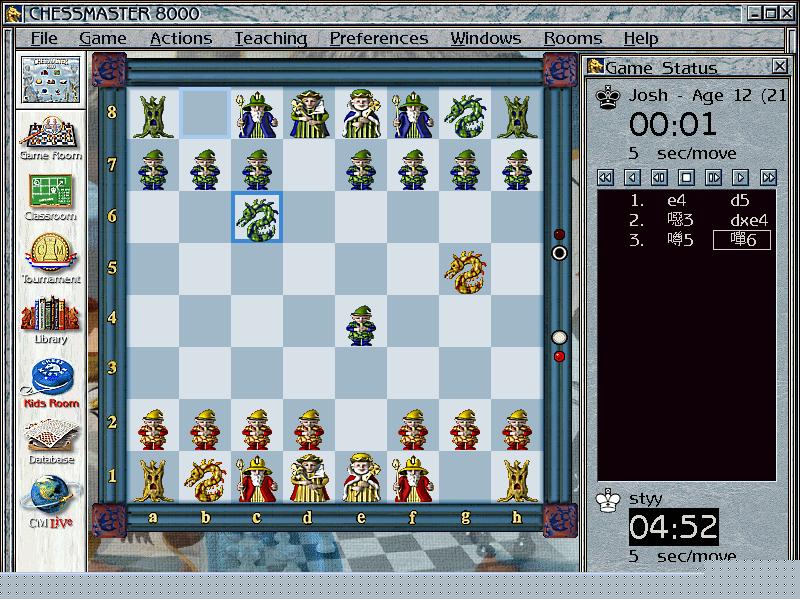Image resolution: width=800 pixels, height=599 pixels.
Task: Select highlighted black move 3 ending in 6
Action: (742, 240)
